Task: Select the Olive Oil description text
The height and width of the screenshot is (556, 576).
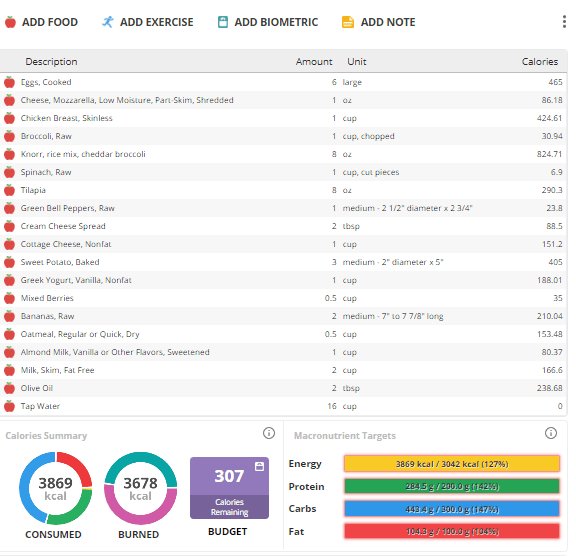Action: point(37,388)
